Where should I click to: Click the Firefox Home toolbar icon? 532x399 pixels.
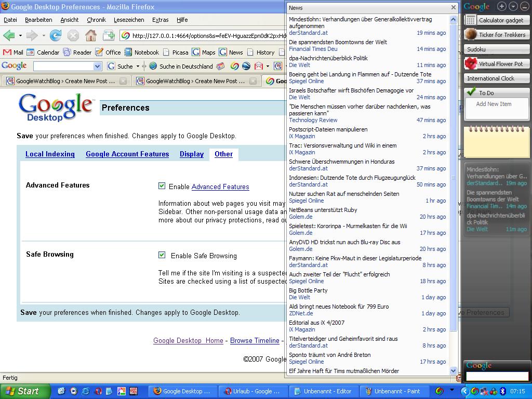91,35
